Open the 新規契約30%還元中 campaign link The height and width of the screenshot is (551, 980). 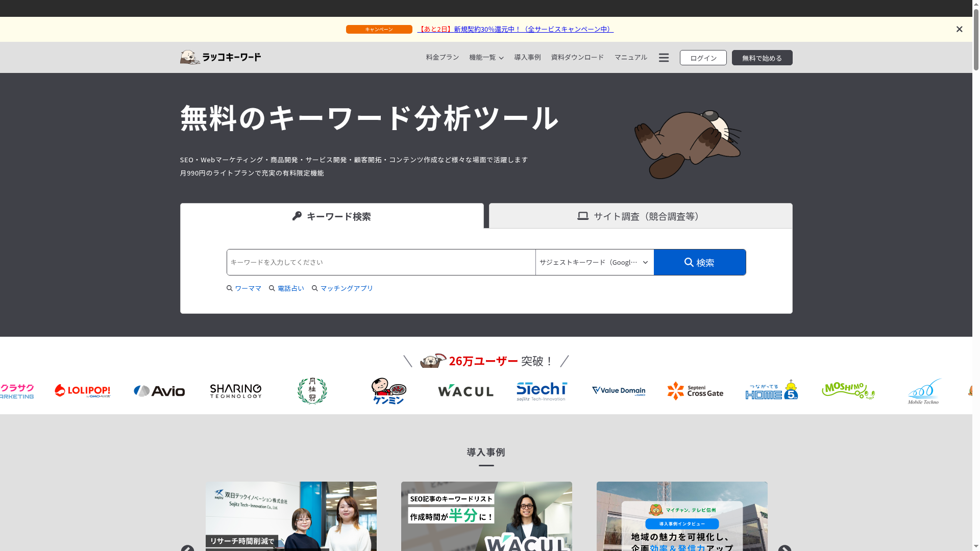515,29
